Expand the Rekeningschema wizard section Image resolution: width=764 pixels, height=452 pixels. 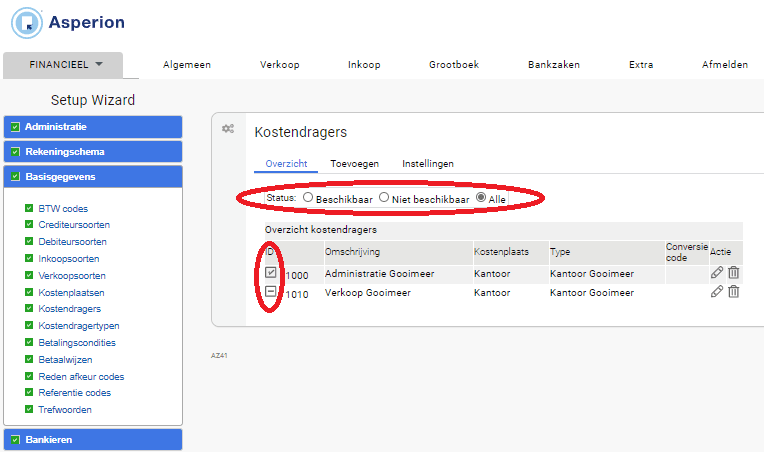pyautogui.click(x=93, y=151)
